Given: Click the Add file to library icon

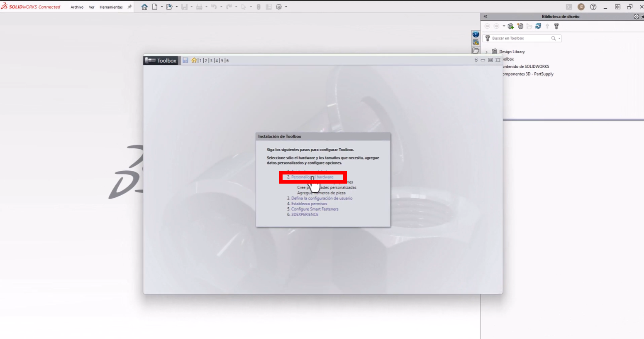Looking at the screenshot, I should pos(511,26).
